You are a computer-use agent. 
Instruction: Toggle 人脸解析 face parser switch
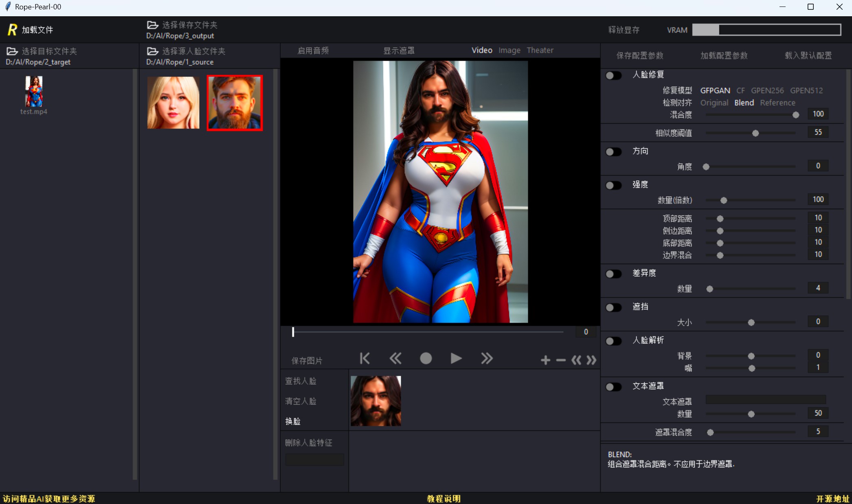[613, 341]
